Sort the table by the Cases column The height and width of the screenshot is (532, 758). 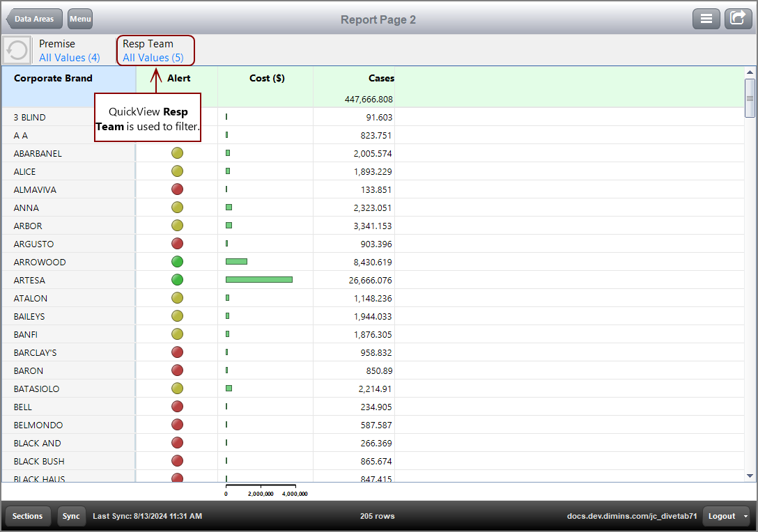tap(381, 78)
